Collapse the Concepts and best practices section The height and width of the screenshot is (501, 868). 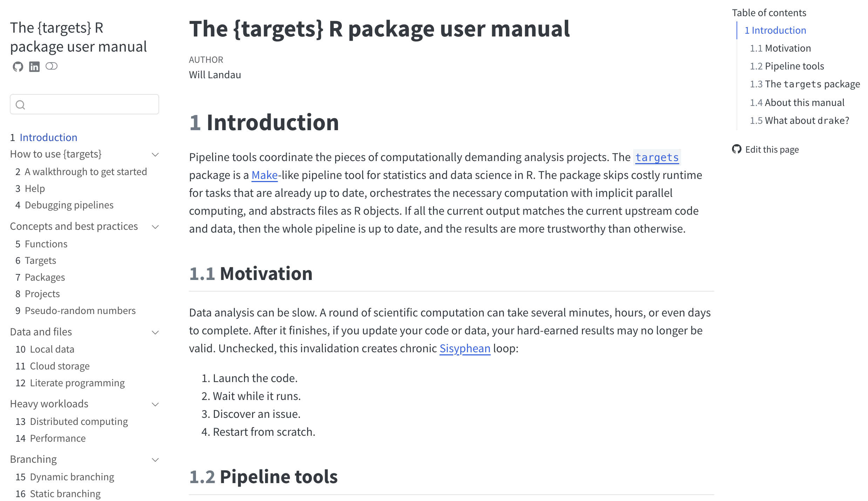click(155, 227)
